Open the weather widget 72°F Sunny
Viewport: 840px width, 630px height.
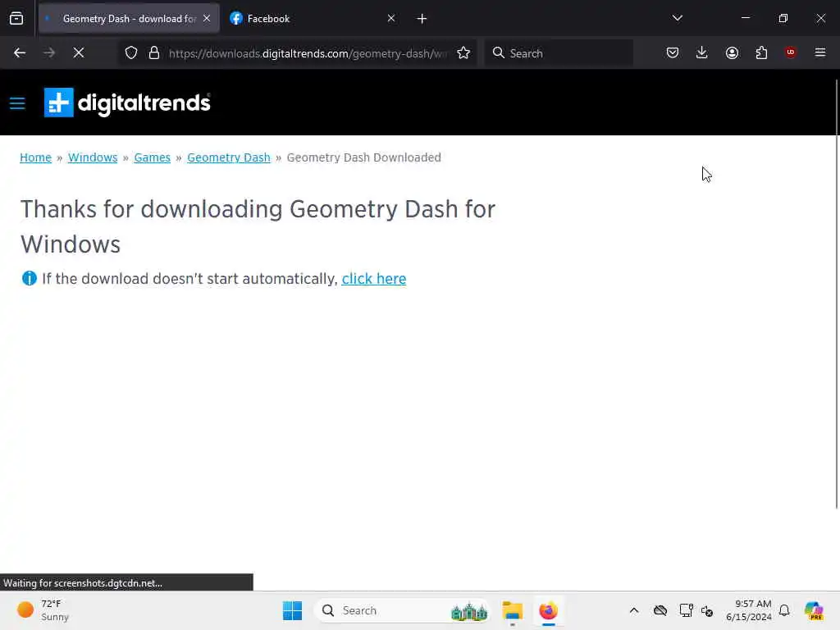[x=43, y=610]
